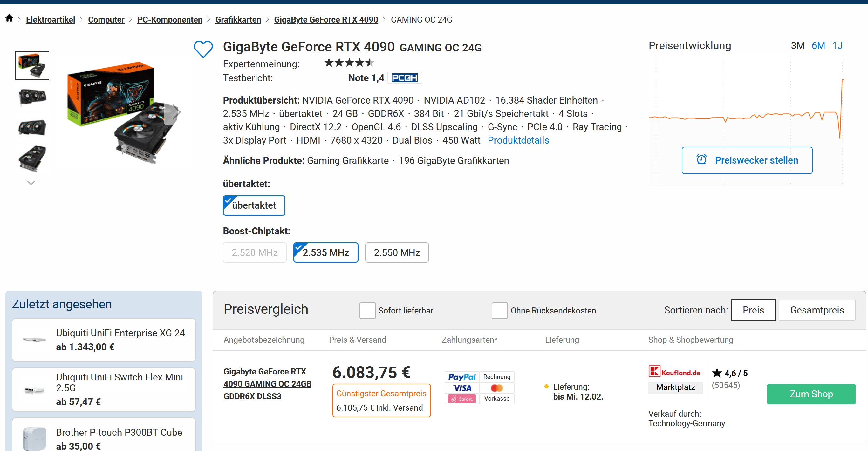Click the Preiswecker stellen button
Image resolution: width=868 pixels, height=451 pixels.
click(747, 160)
